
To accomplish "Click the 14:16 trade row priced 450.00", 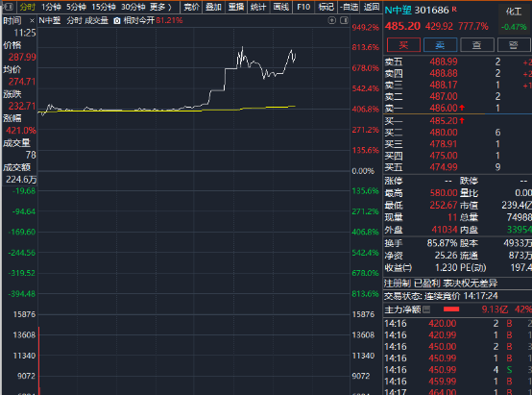I will 457,346.
